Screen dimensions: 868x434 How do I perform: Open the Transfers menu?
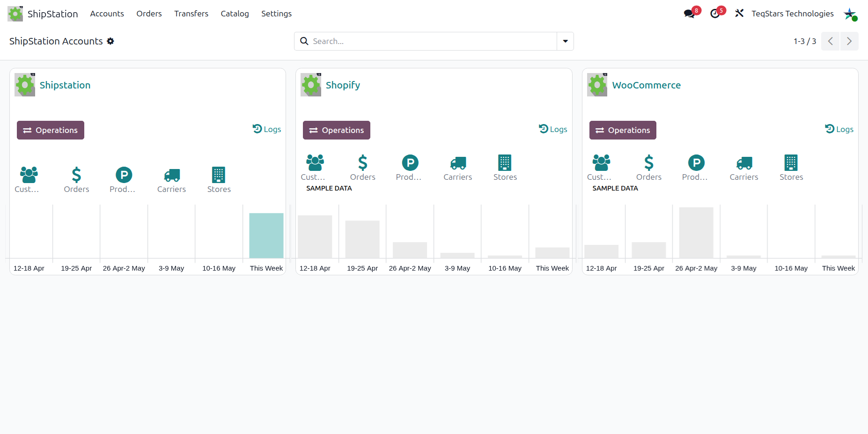click(191, 14)
